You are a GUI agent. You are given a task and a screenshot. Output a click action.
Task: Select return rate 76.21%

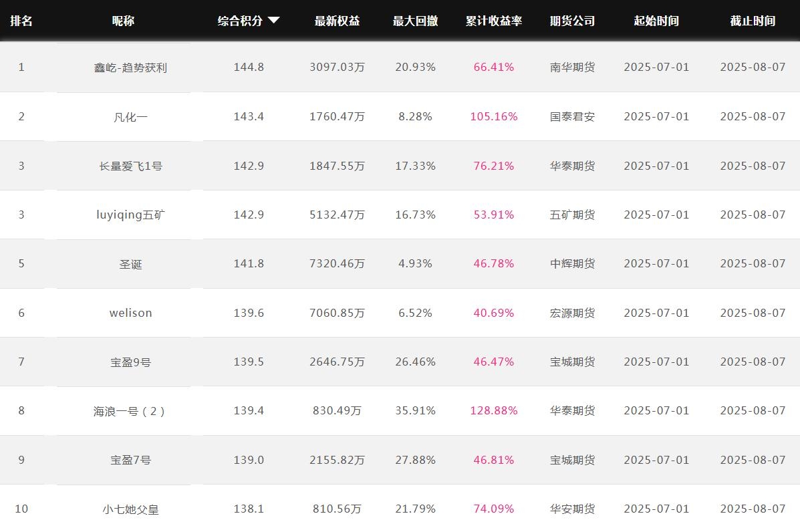(x=494, y=166)
